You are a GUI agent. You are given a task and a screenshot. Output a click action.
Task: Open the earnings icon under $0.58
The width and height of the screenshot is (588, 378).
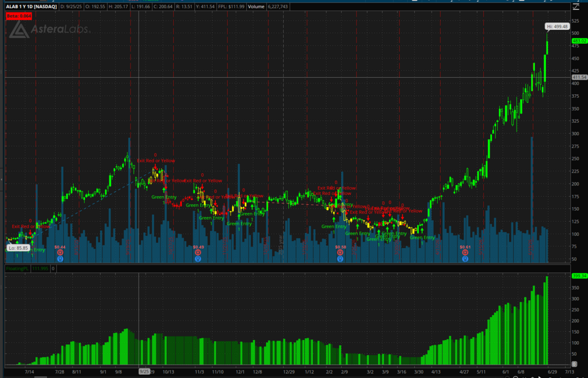point(340,252)
